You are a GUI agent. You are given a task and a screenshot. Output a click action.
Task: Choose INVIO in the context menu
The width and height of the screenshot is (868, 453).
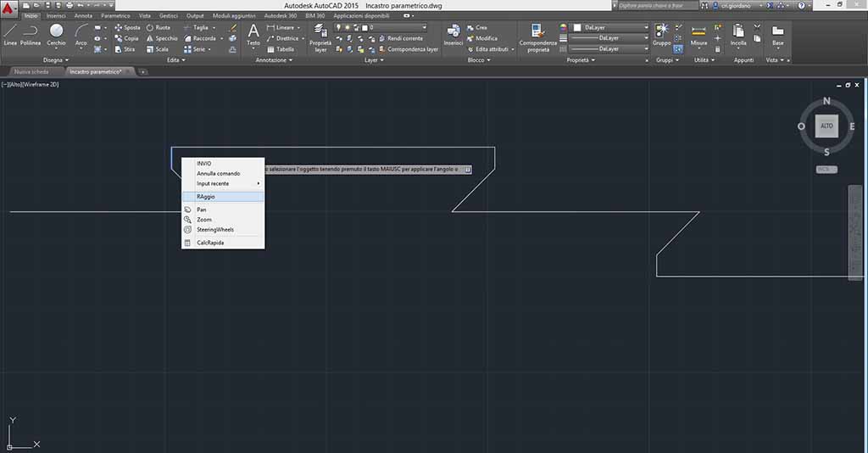223,164
